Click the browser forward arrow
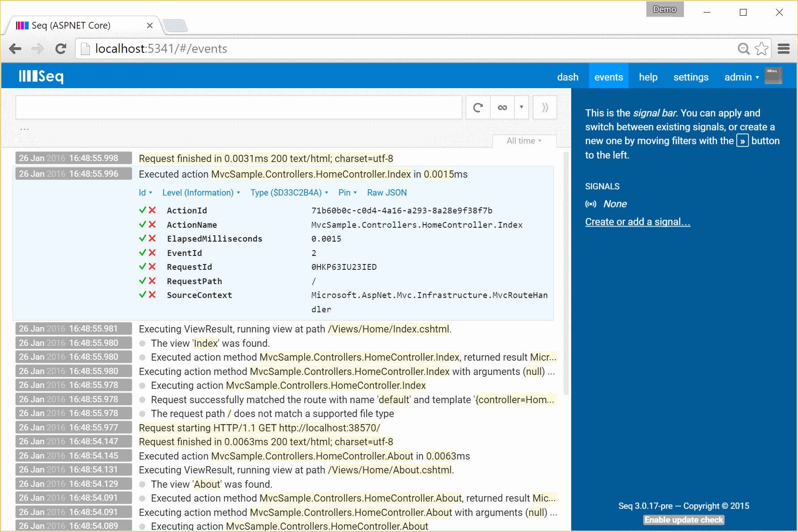The width and height of the screenshot is (798, 532). (38, 48)
